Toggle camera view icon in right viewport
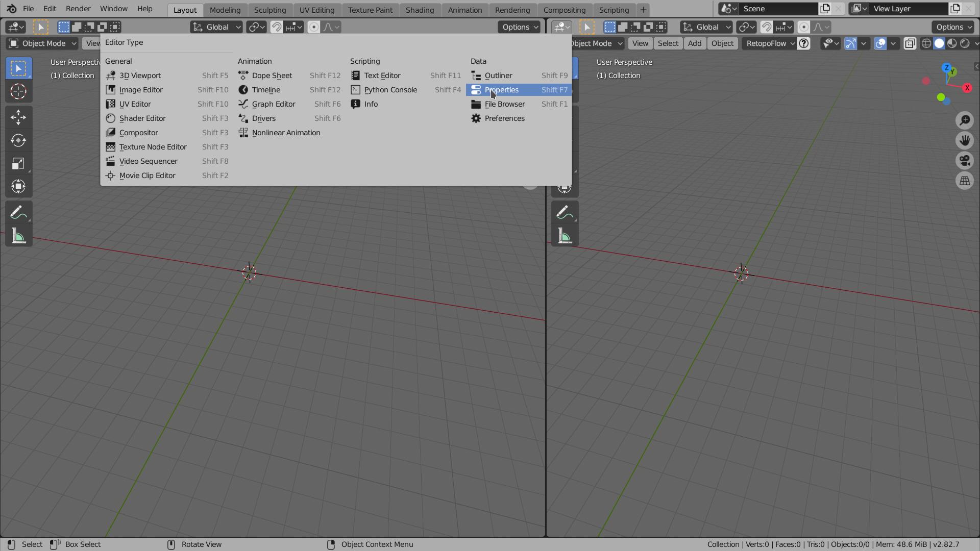Screen dimensions: 980x551 pos(965,161)
